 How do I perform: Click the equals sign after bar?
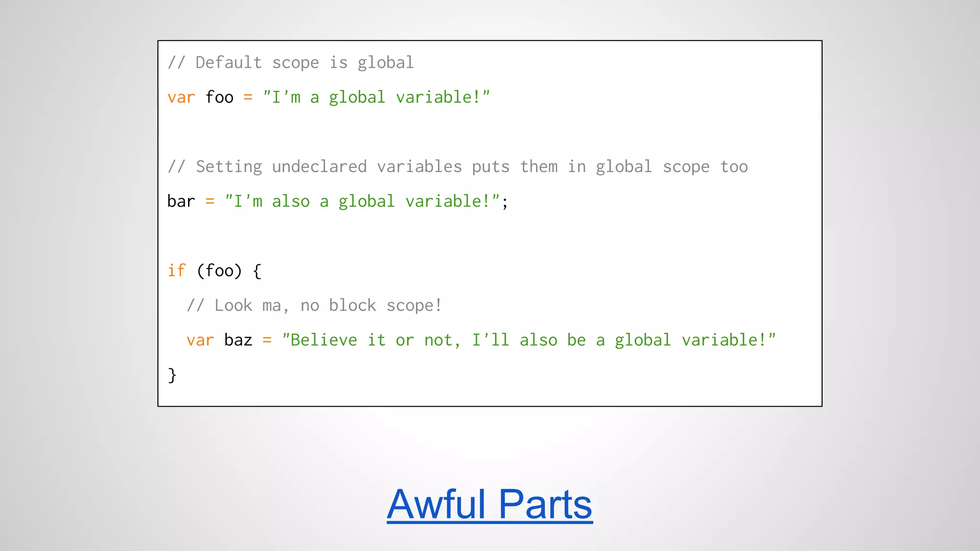pos(210,201)
